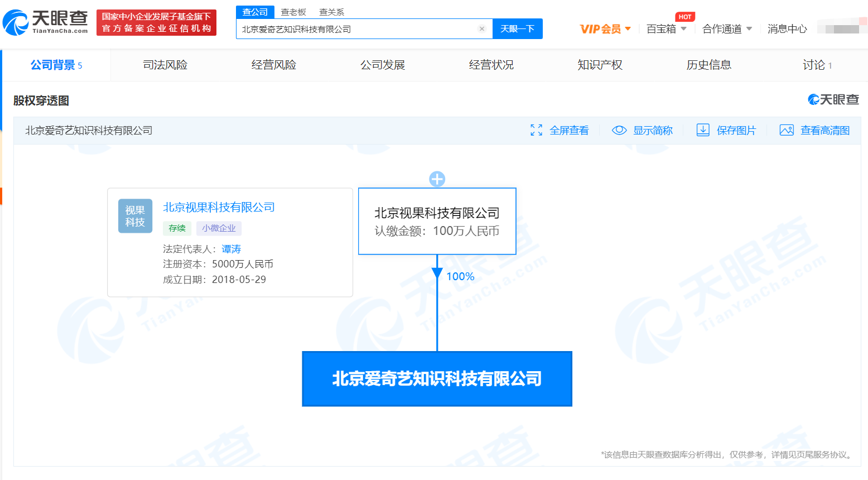Open legal representative 谭涛 link

pyautogui.click(x=232, y=249)
